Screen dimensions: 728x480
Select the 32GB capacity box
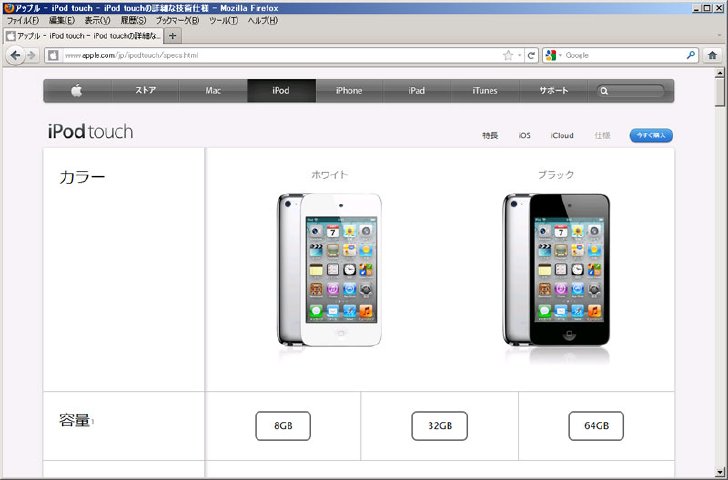(440, 426)
